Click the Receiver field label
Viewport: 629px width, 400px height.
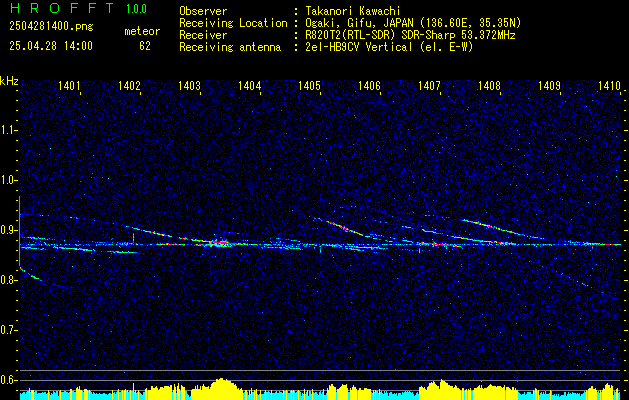pos(203,35)
